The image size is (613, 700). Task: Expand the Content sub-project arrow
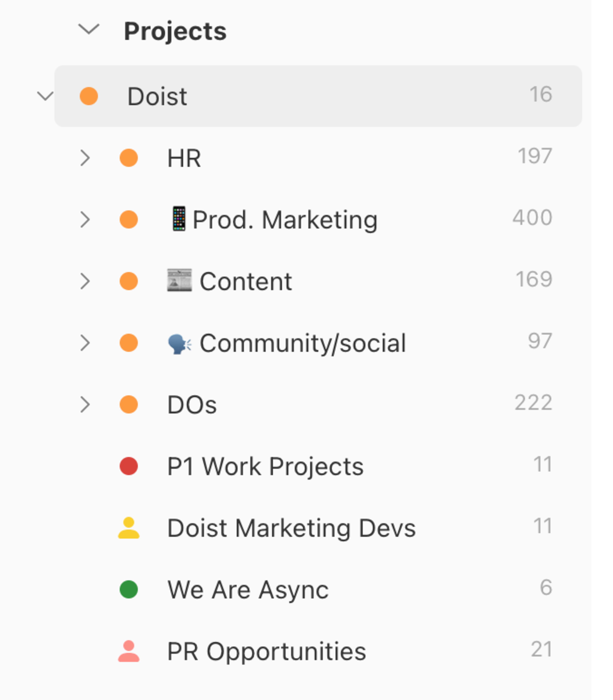coord(85,281)
